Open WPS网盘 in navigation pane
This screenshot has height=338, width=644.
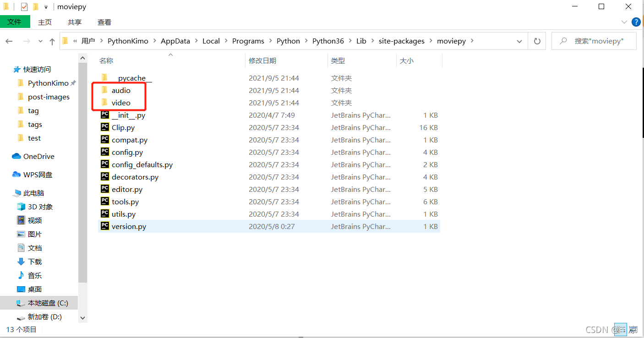coord(38,174)
